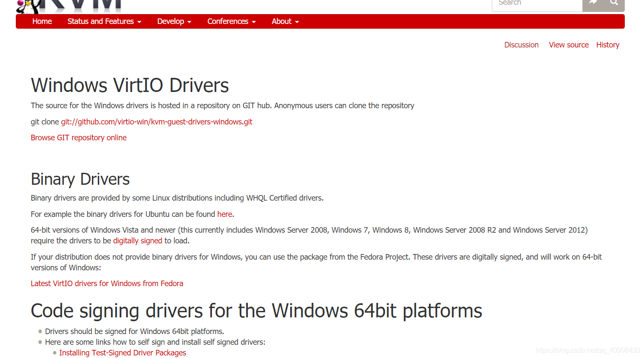Follow the git://github.com virtio-win repository link
Screen dimensions: 644x358
point(156,122)
